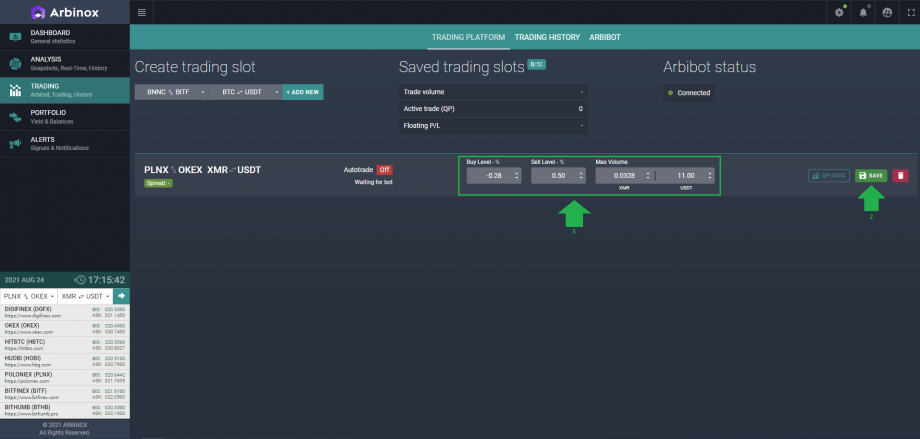Viewport: 920px width, 439px height.
Task: Open the BNNC BITF exchange pair dropdown
Action: point(171,92)
